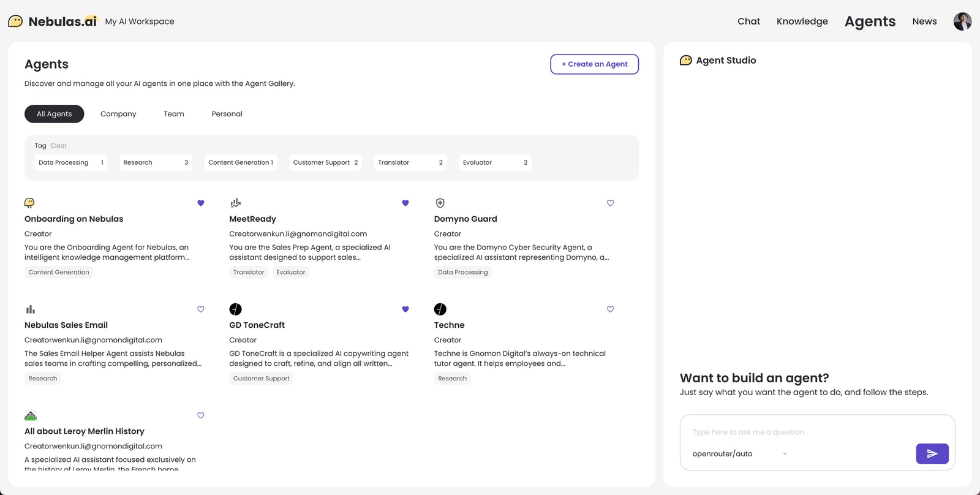
Task: Open the user profile avatar
Action: 962,21
